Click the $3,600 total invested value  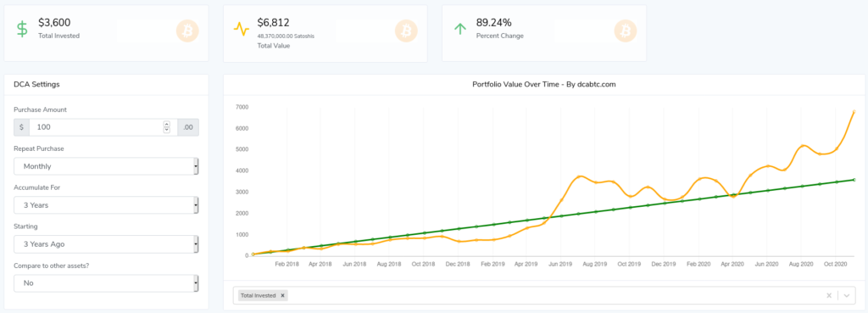tap(54, 23)
